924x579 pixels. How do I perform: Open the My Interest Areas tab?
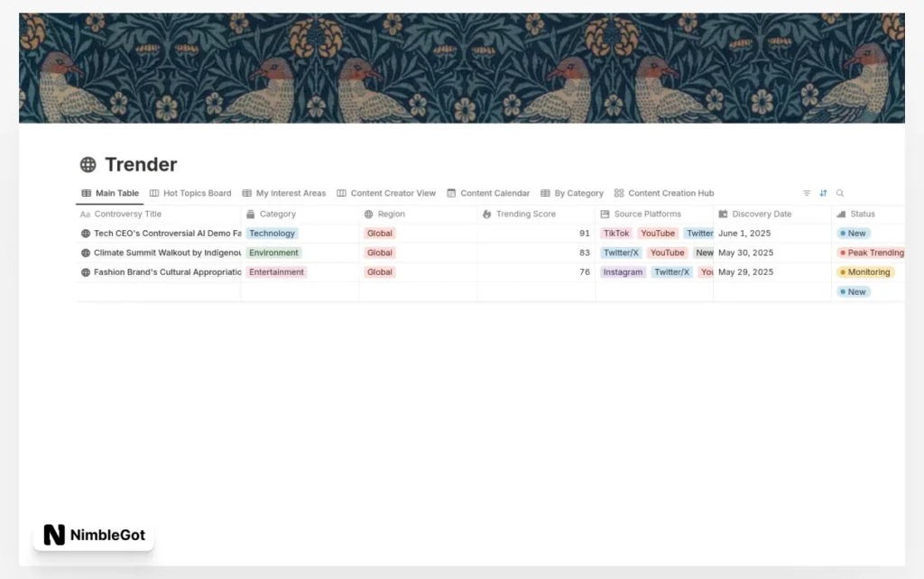(x=284, y=193)
